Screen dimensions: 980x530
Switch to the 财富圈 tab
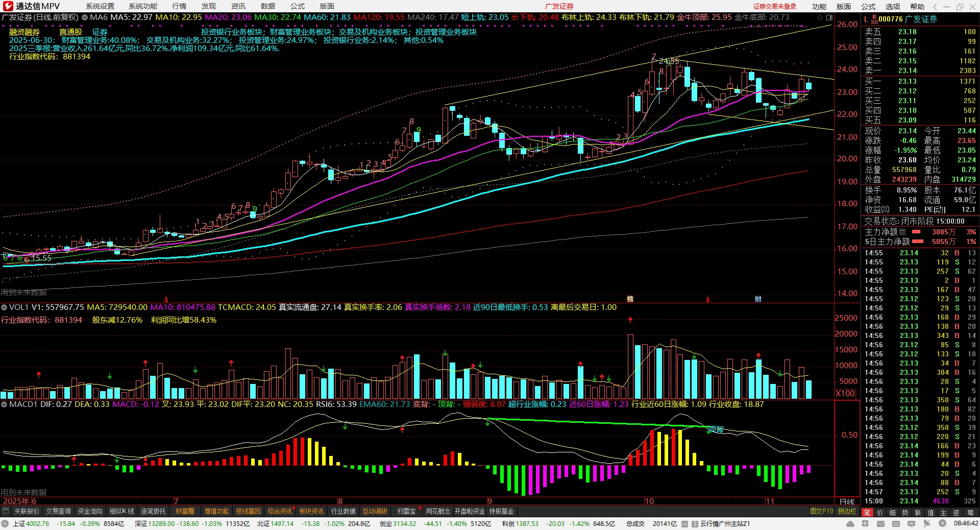(185, 511)
